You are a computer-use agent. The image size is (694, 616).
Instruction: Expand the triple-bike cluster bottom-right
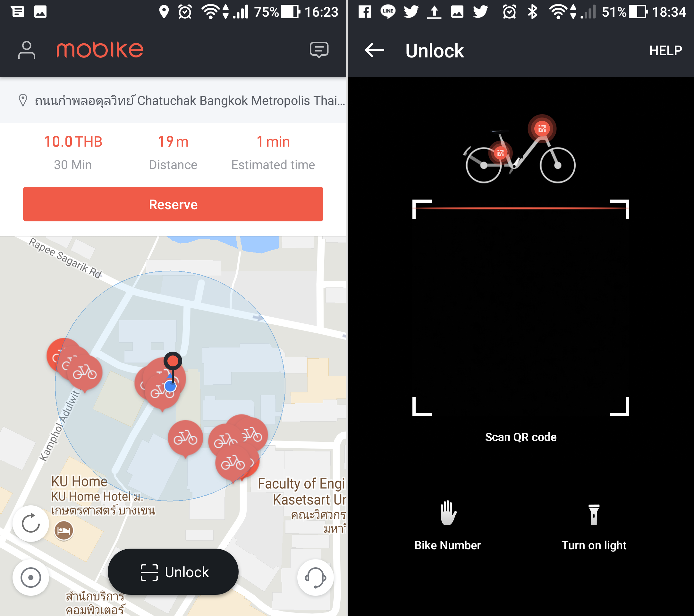238,452
